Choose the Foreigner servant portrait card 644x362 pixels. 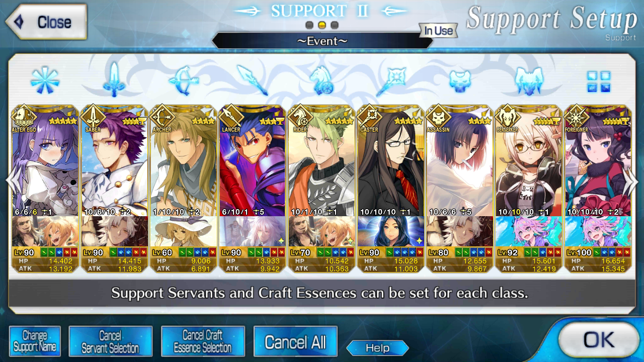click(x=598, y=161)
